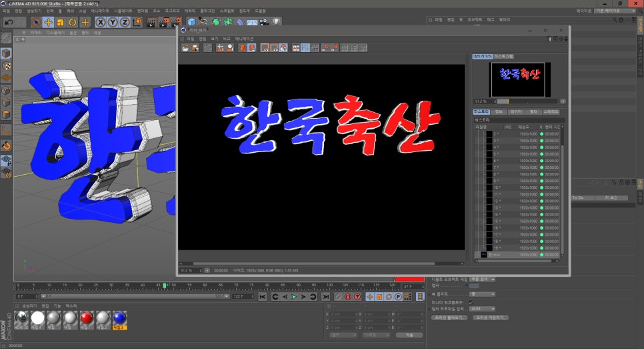
Task: Select the Scale tool in main toolbar
Action: pyautogui.click(x=61, y=22)
